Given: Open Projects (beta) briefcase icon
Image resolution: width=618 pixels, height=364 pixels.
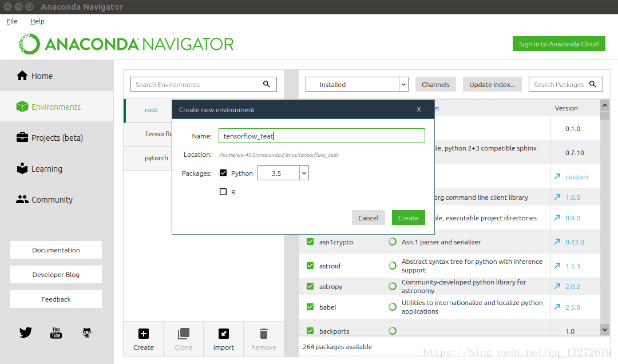Looking at the screenshot, I should (x=22, y=137).
